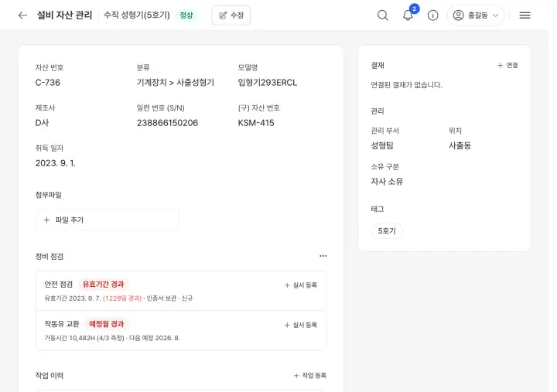The height and width of the screenshot is (392, 557).
Task: Click the 연결된 결재가 없습니다 message
Action: (406, 85)
